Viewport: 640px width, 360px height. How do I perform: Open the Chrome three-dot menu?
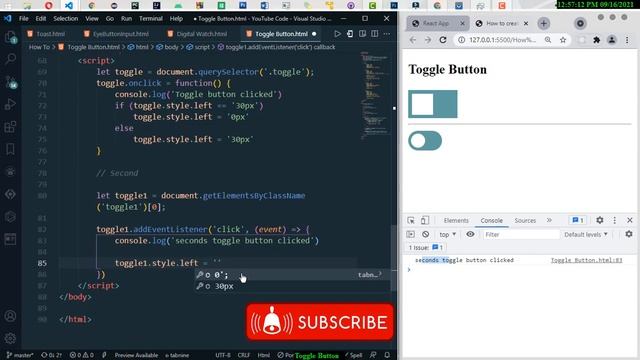[x=627, y=40]
